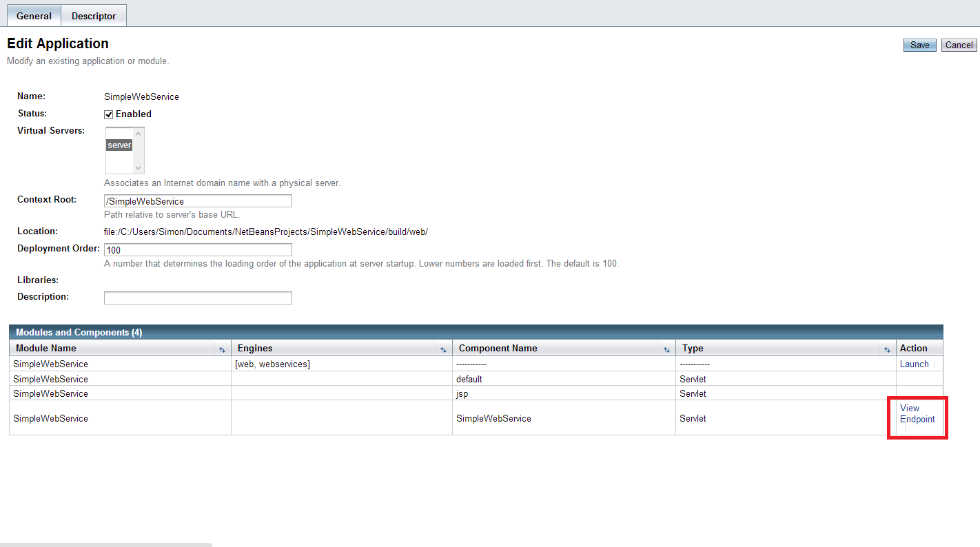Click the Context Root text field
This screenshot has width=980, height=547.
tap(198, 201)
